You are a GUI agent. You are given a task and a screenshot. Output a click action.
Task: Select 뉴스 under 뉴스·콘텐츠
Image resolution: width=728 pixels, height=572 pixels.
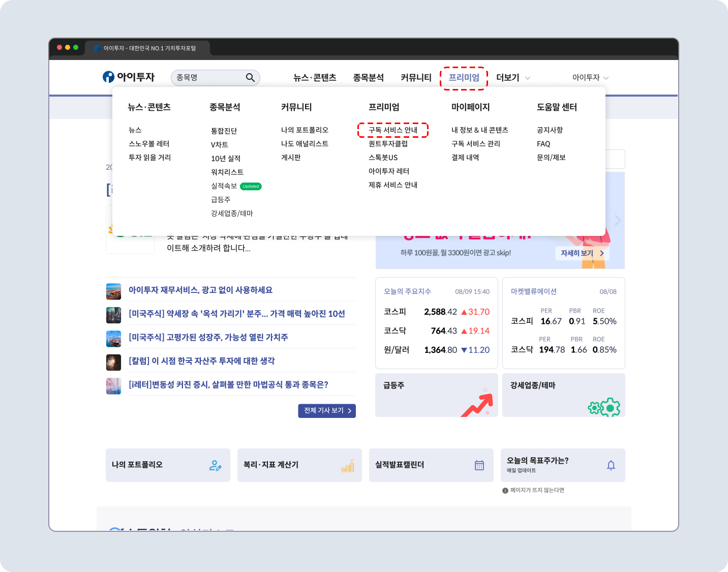click(x=135, y=130)
